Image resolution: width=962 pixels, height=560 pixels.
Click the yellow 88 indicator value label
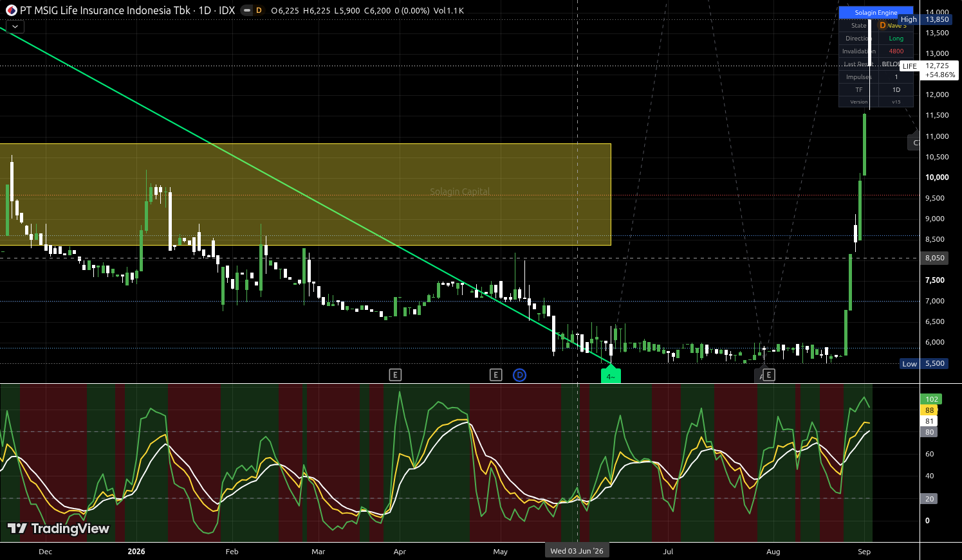pyautogui.click(x=930, y=410)
